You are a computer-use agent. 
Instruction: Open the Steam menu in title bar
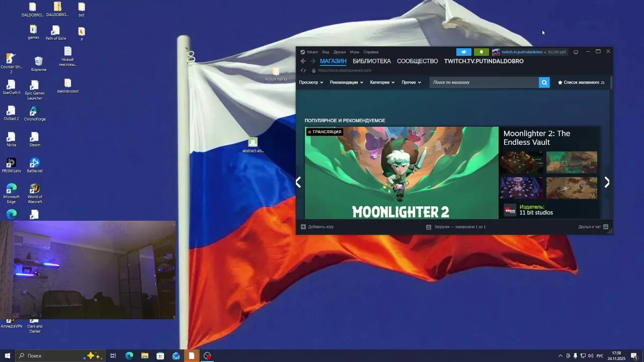coord(312,52)
